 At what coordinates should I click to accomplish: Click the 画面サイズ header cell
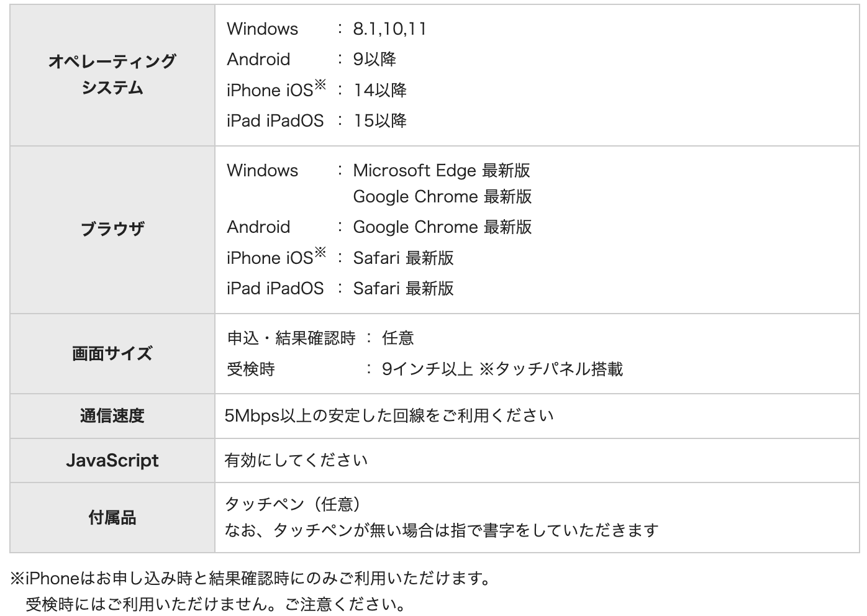[x=112, y=354]
